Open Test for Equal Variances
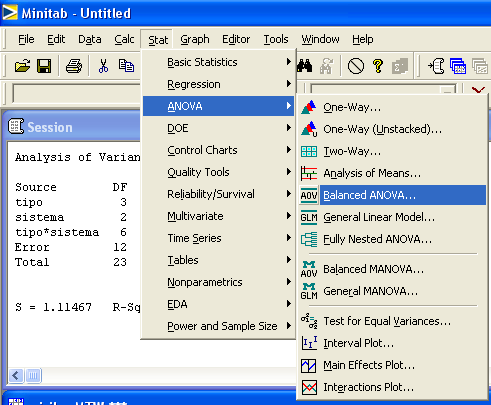The height and width of the screenshot is (405, 491). point(392,321)
